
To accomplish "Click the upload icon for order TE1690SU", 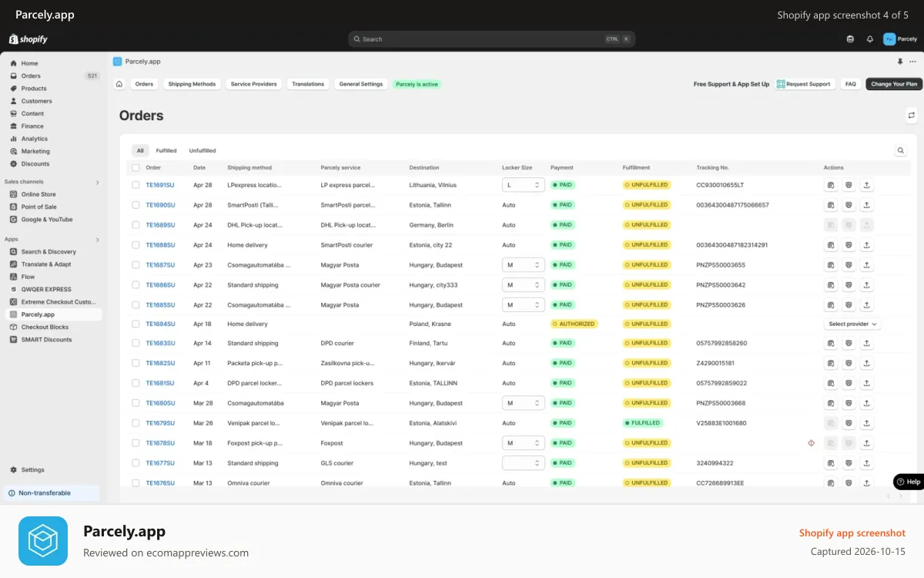I will pos(867,205).
